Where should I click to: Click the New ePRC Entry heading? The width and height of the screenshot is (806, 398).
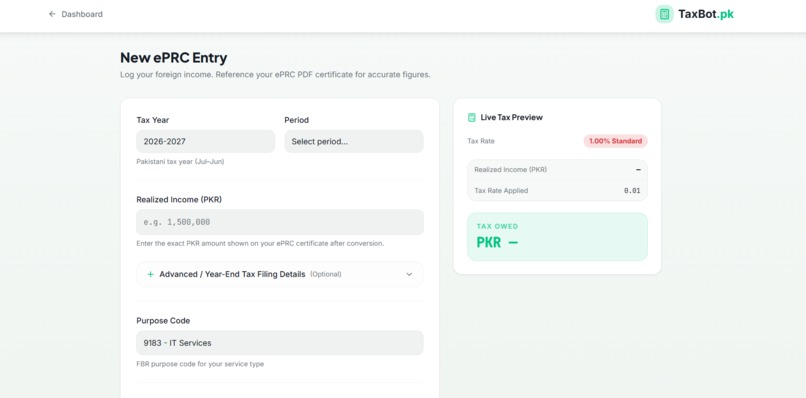(x=174, y=58)
